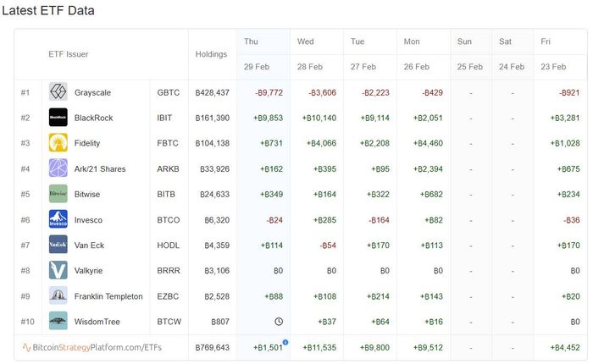The height and width of the screenshot is (364, 593).
Task: Click the Franklin Templeton logo icon
Action: 58,295
